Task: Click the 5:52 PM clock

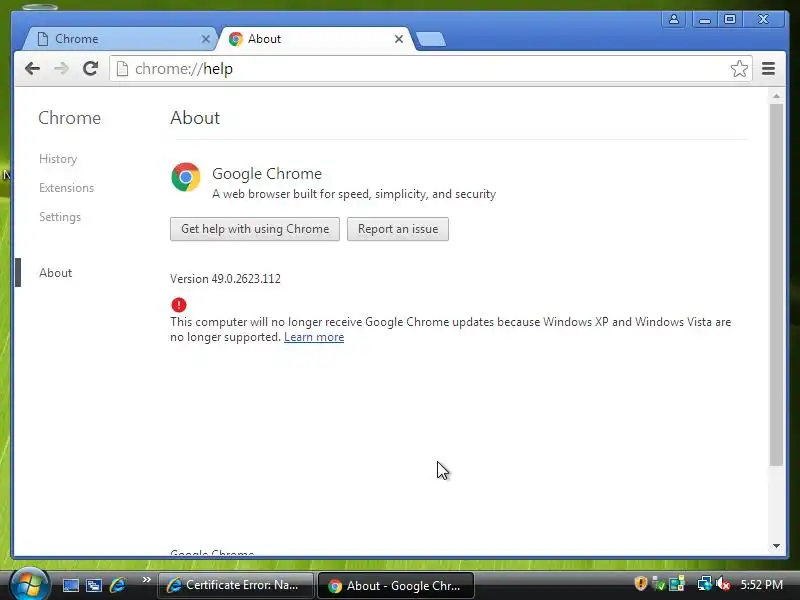Action: (761, 584)
